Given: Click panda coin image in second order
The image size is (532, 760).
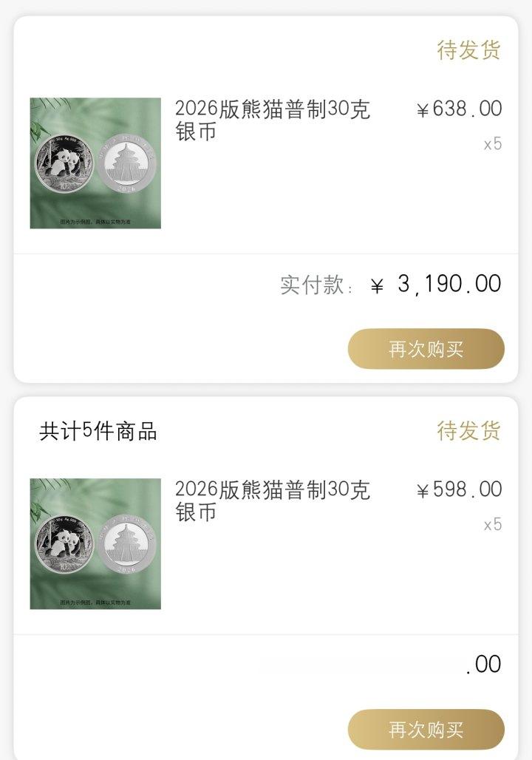Looking at the screenshot, I should point(65,544).
